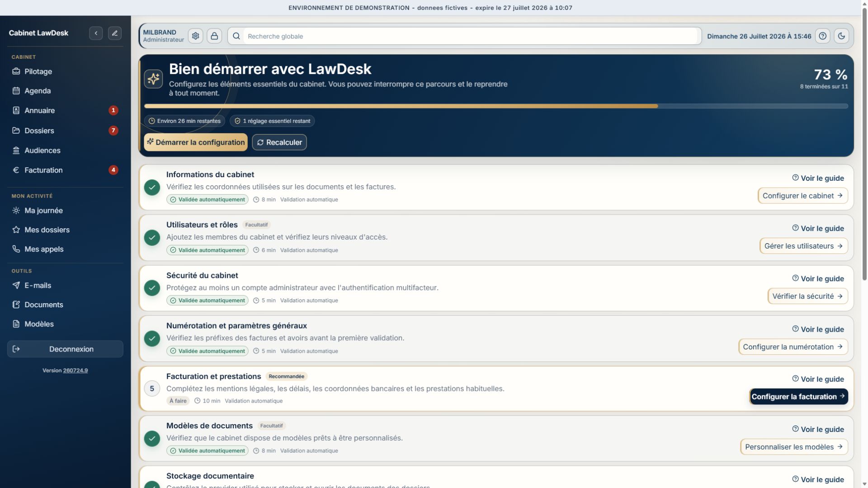Open Audiences in sidebar
The width and height of the screenshot is (868, 488).
click(x=65, y=150)
